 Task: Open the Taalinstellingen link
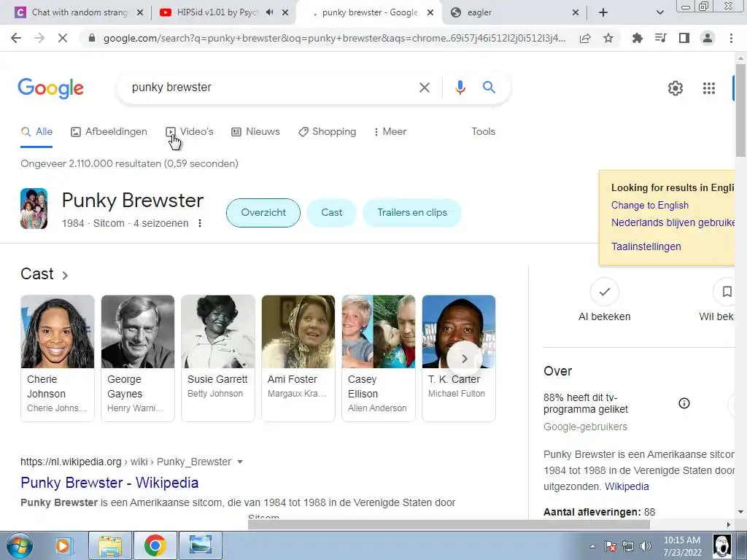[646, 246]
